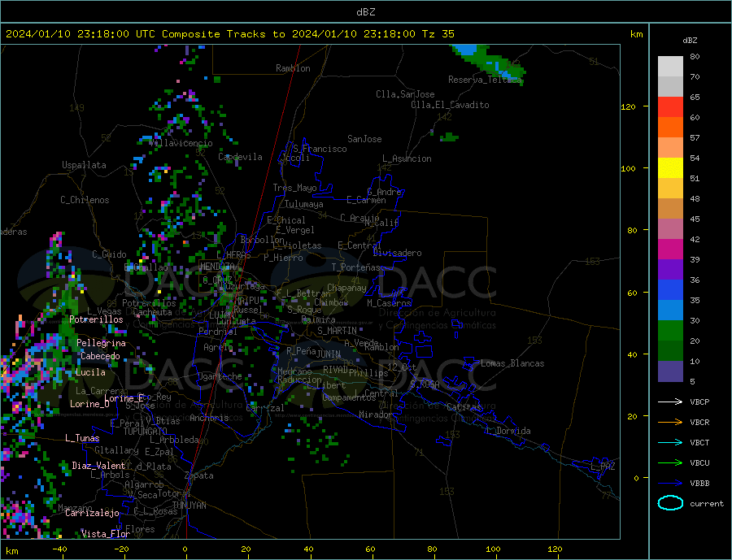
Task: Click the white VBCP arrow in the legend
Action: [670, 402]
